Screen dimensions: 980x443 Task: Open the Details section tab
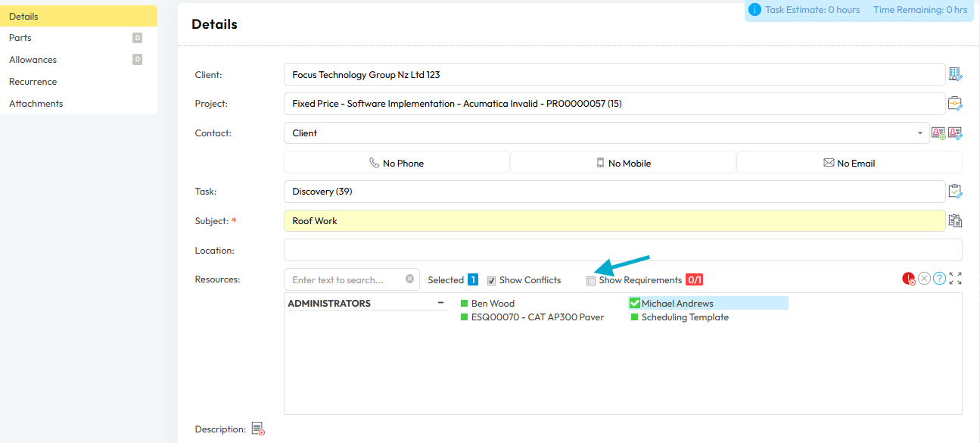click(x=79, y=16)
